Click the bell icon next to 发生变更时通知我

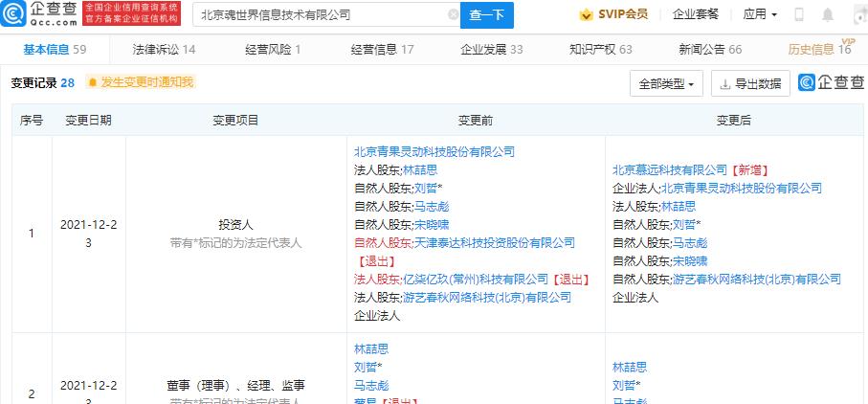pos(93,82)
